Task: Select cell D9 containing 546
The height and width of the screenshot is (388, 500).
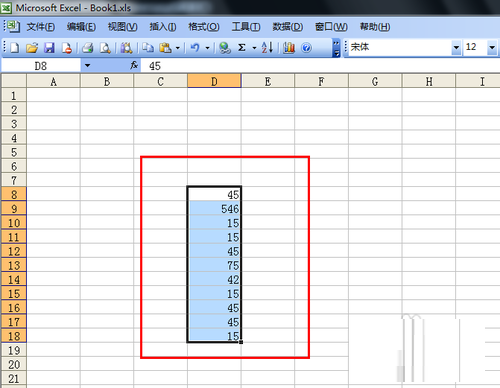Action: click(x=214, y=209)
